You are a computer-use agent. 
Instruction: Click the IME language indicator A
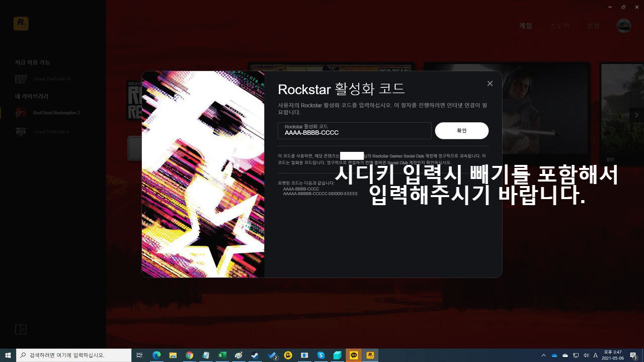tap(596, 355)
